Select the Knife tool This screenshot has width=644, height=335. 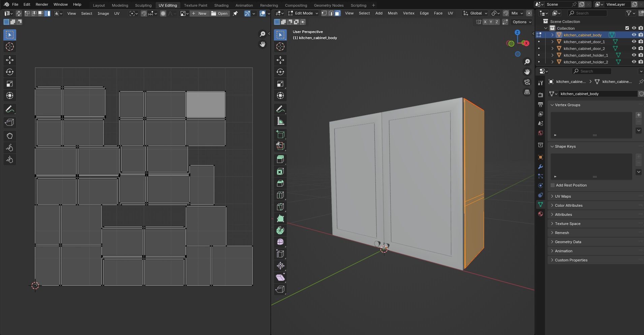click(280, 207)
